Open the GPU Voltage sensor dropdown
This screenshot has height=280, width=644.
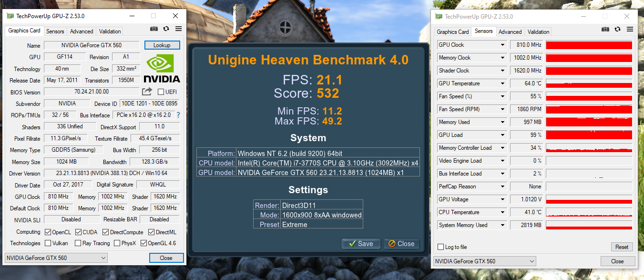[502, 199]
